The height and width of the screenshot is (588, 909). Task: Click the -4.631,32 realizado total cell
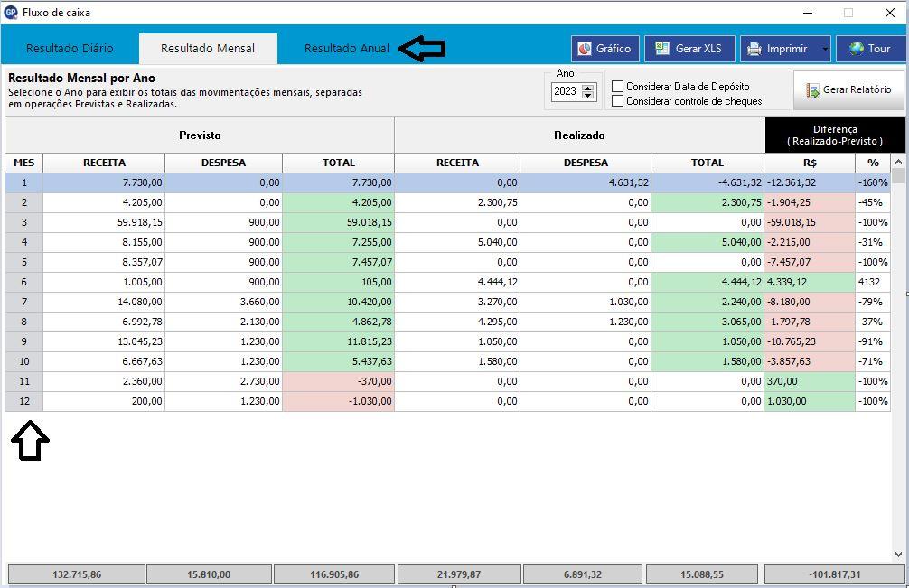(708, 182)
